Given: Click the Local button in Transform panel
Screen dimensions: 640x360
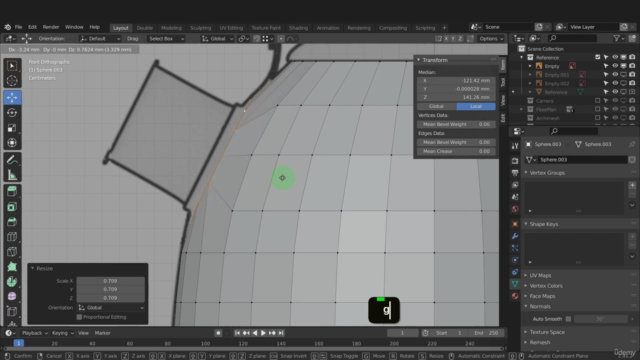Looking at the screenshot, I should click(x=476, y=106).
